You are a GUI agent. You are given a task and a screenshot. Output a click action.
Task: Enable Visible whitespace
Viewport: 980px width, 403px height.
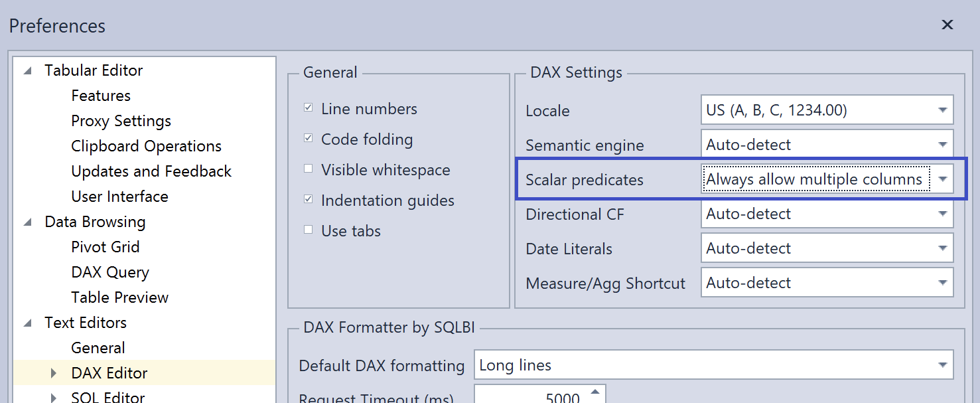(308, 169)
